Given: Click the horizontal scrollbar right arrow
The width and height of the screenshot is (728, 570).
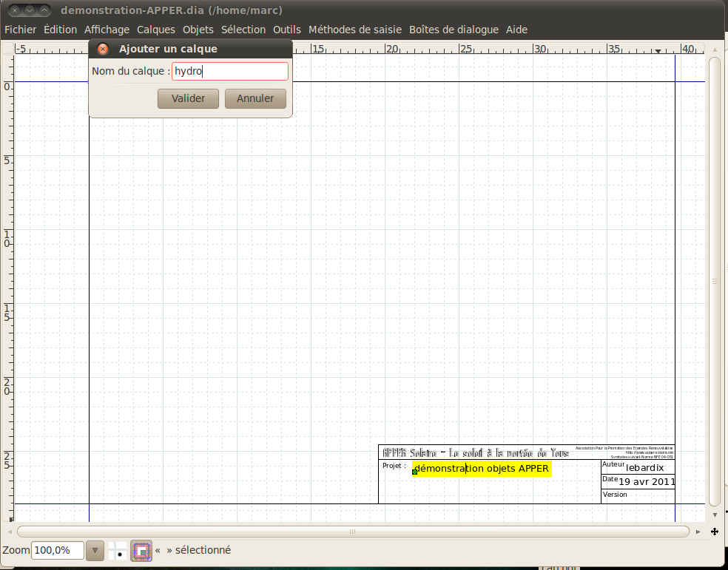Looking at the screenshot, I should click(x=698, y=531).
